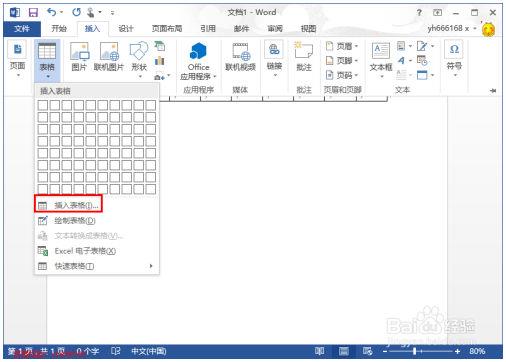
Task: Open the ribbon display options button
Action: click(x=437, y=13)
